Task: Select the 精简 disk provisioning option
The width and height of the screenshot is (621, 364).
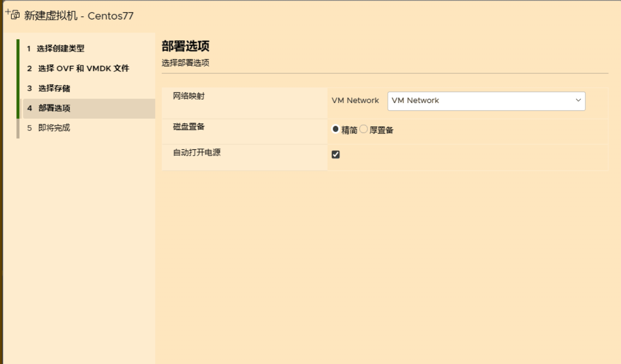Action: pyautogui.click(x=335, y=129)
